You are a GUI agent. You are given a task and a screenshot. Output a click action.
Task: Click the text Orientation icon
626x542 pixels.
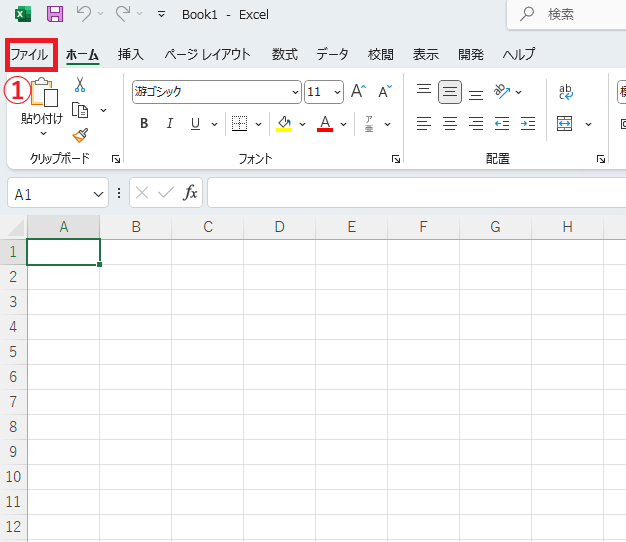click(502, 92)
